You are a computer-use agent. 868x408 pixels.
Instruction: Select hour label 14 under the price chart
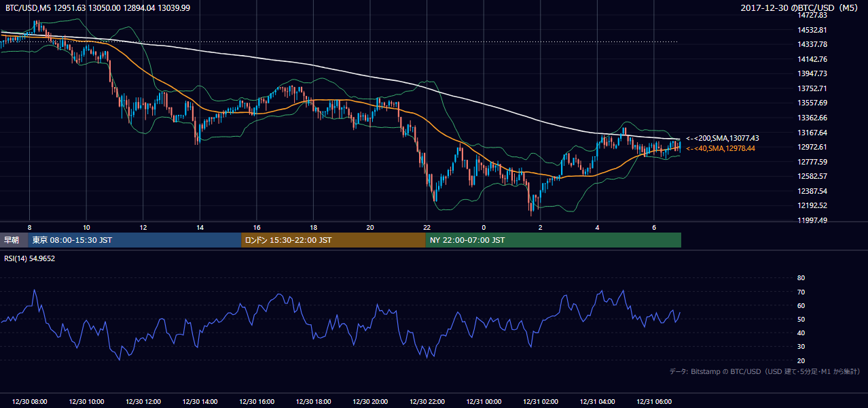(x=200, y=227)
